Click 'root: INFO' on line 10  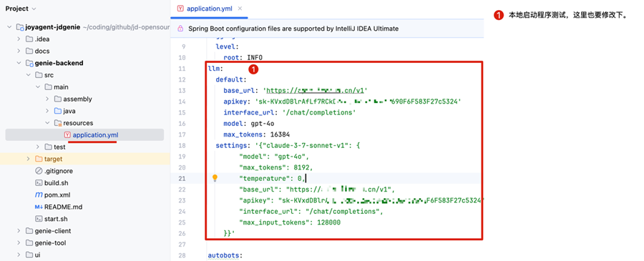pyautogui.click(x=243, y=57)
